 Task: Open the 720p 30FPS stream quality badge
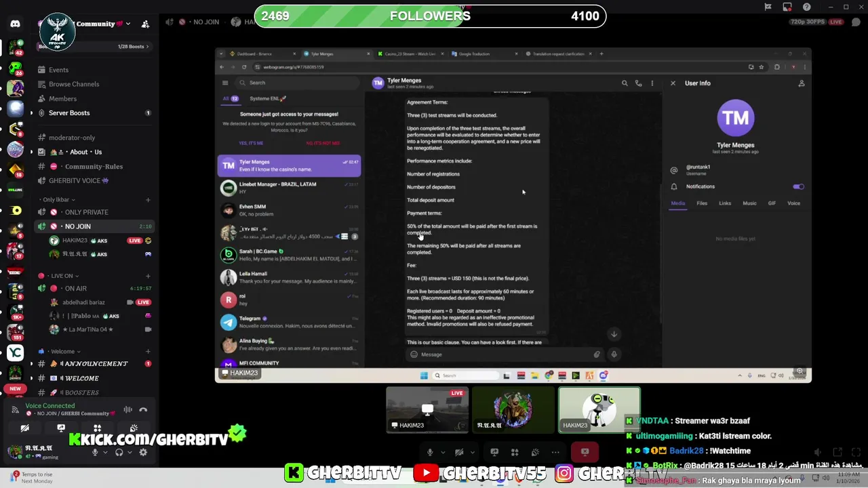[808, 22]
